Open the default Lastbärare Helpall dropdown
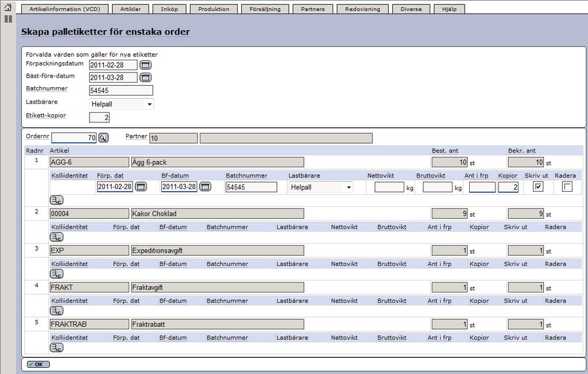This screenshot has height=374, width=588. [x=122, y=104]
